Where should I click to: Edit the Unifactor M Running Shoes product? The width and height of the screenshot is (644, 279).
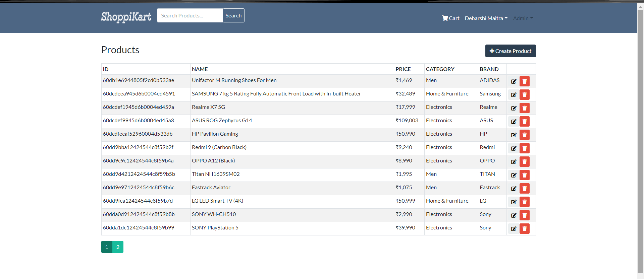click(x=514, y=81)
